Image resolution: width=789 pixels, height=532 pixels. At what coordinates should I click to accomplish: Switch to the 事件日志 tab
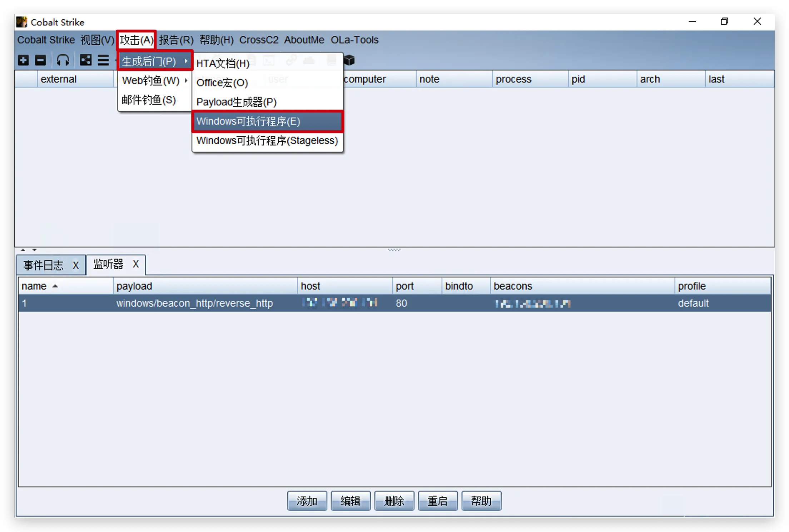pos(44,265)
